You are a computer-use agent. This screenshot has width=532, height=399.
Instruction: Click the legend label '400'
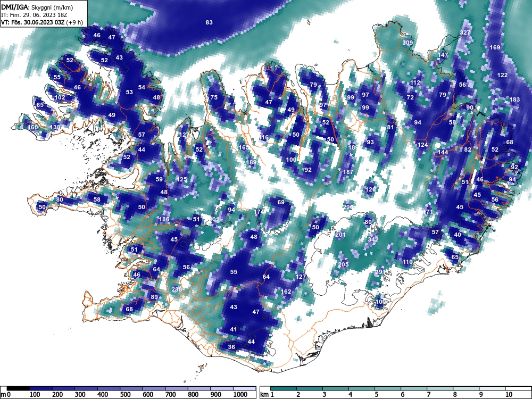[103, 395]
